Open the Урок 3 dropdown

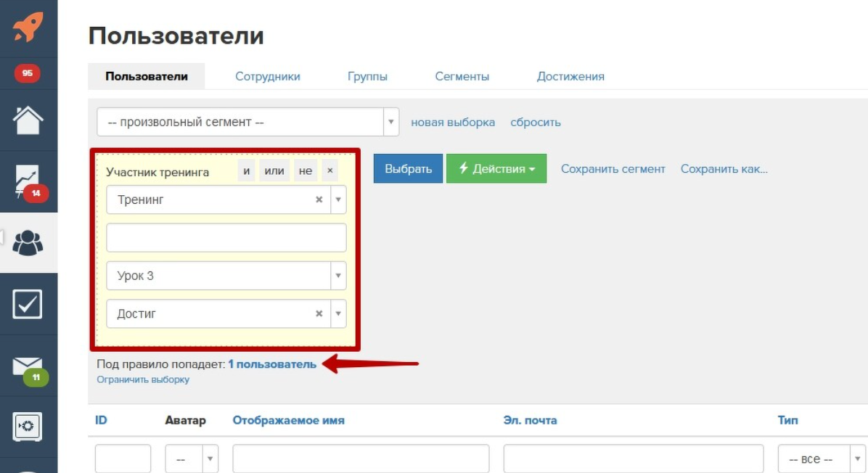tap(226, 276)
